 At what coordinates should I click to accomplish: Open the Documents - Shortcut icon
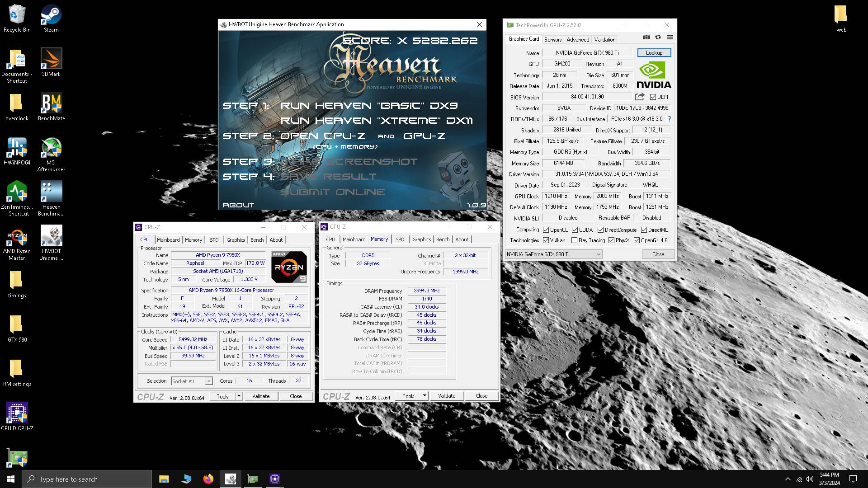pyautogui.click(x=17, y=66)
